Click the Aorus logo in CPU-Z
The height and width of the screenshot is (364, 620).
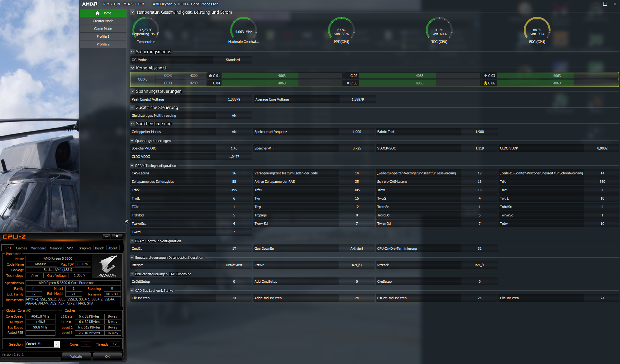tap(107, 266)
